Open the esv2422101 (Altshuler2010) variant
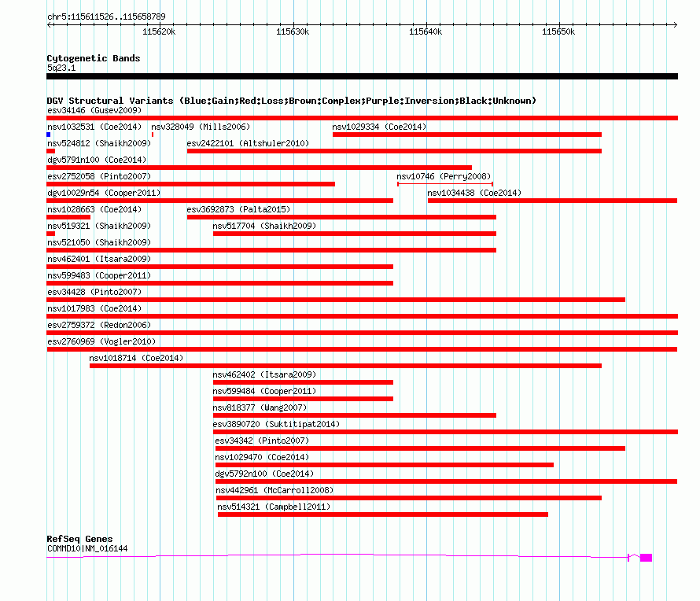This screenshot has height=601, width=700. click(248, 143)
